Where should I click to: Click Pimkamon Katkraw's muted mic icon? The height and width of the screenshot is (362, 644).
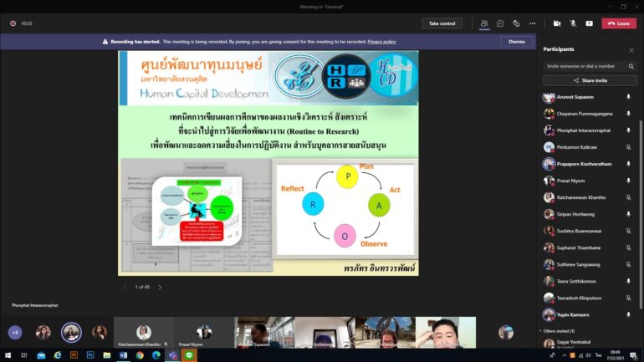point(628,147)
